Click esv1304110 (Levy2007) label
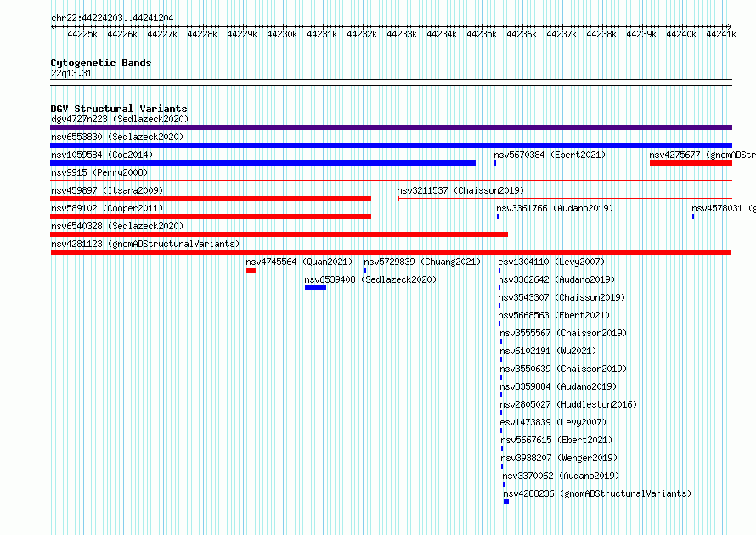The width and height of the screenshot is (756, 535). point(551,262)
